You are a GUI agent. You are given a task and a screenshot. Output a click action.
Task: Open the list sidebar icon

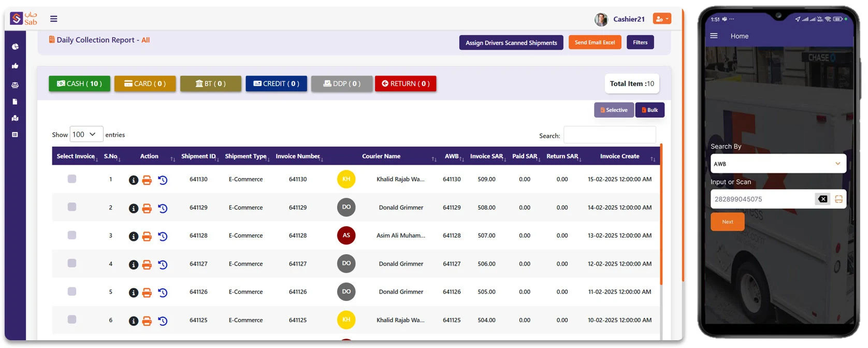point(15,135)
